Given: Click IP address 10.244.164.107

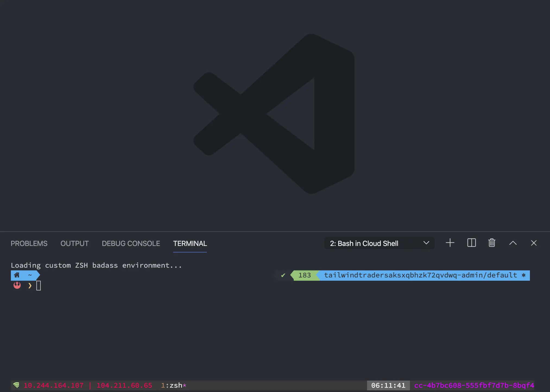Looking at the screenshot, I should point(53,385).
